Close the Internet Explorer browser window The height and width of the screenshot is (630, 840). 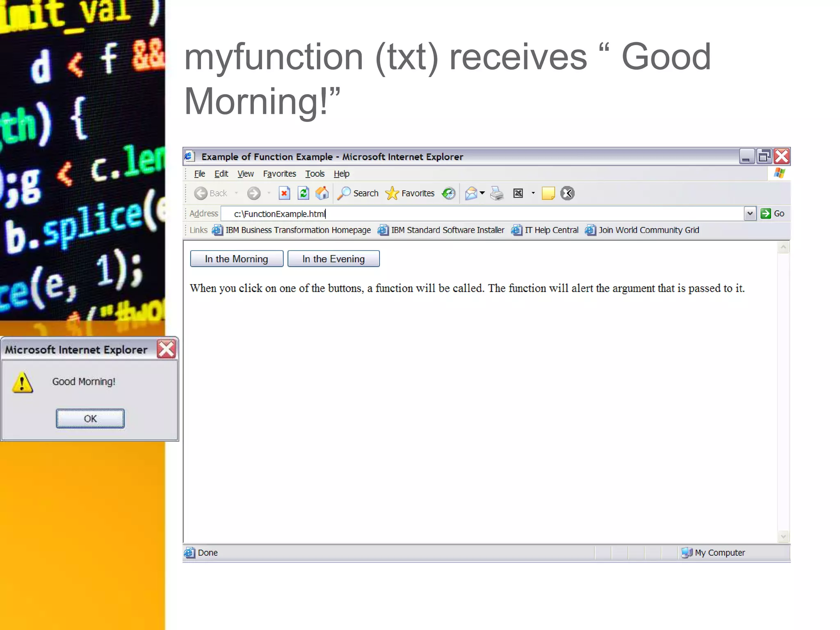782,156
